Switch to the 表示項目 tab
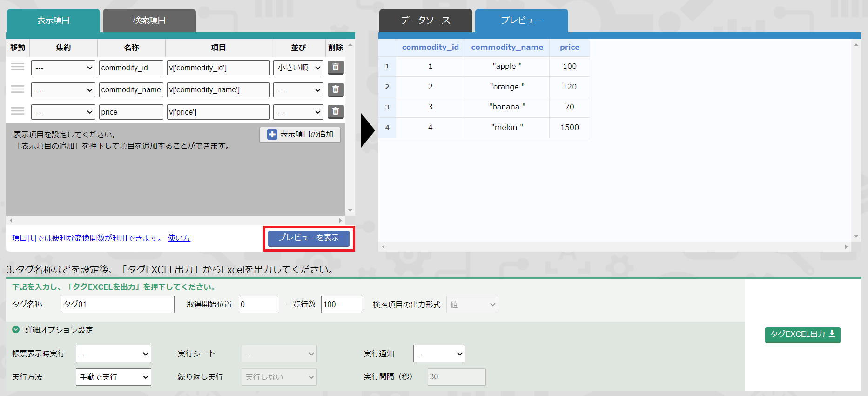Screen dimensions: 868x396 pyautogui.click(x=54, y=20)
